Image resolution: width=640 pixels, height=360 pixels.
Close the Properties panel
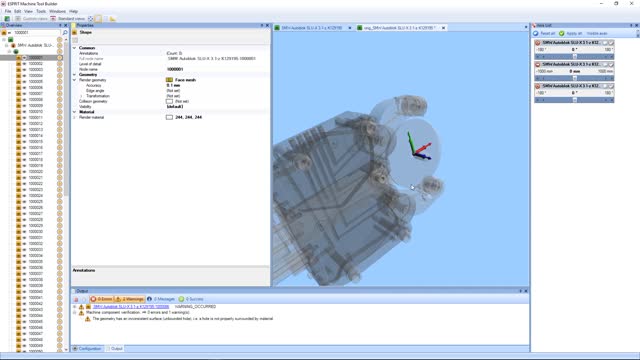pyautogui.click(x=267, y=25)
